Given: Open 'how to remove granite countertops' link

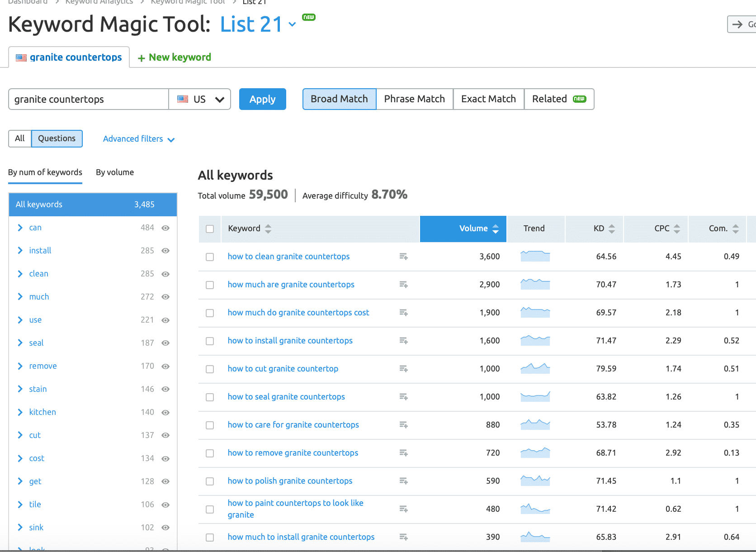Looking at the screenshot, I should 293,453.
